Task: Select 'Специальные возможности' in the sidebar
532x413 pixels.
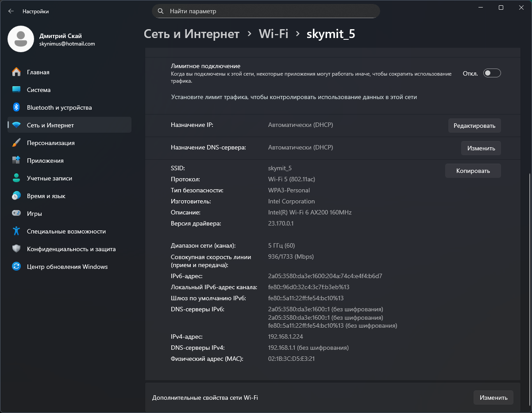Action: tap(66, 231)
